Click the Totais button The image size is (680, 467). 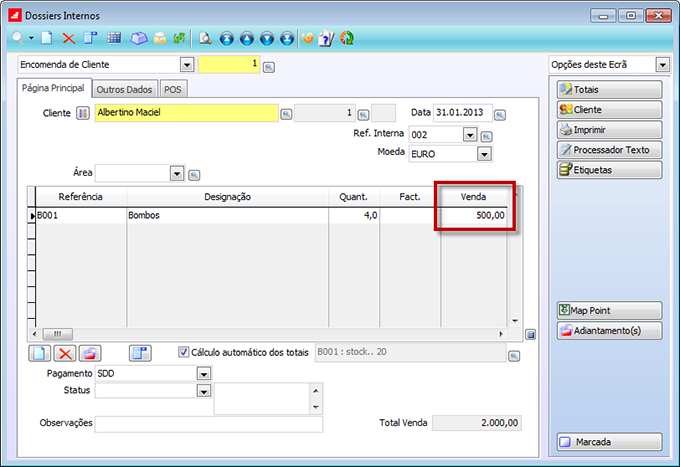[x=609, y=90]
